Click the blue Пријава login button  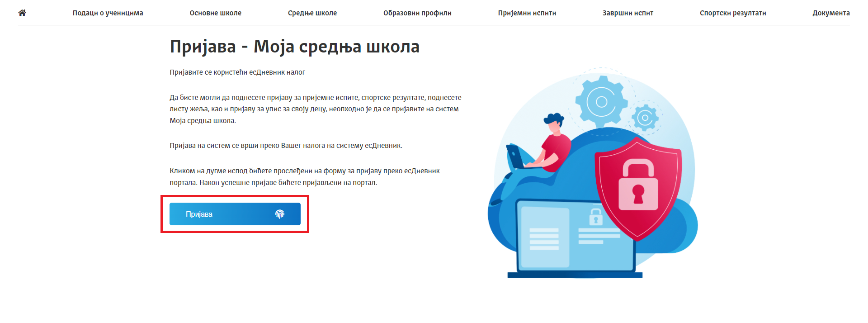tap(235, 214)
